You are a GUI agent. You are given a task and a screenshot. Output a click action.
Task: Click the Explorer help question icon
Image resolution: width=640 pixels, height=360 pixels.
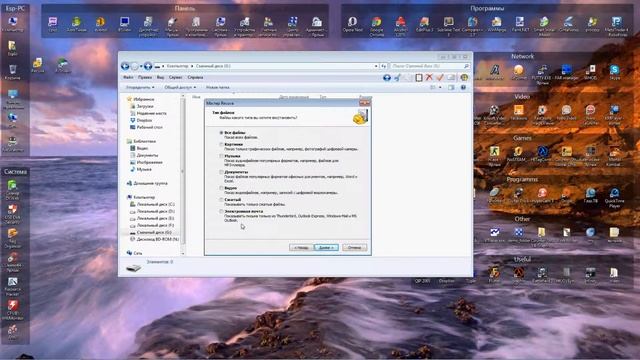pos(463,87)
